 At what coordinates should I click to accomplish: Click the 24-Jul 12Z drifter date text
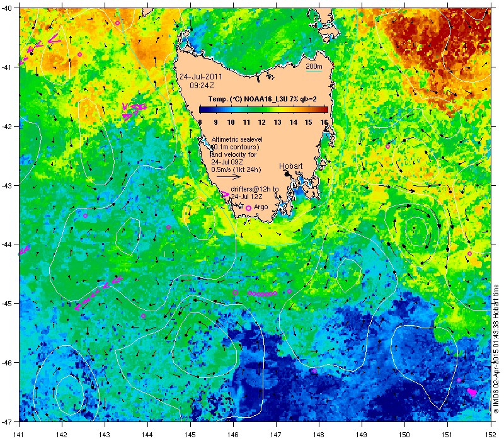pos(247,197)
